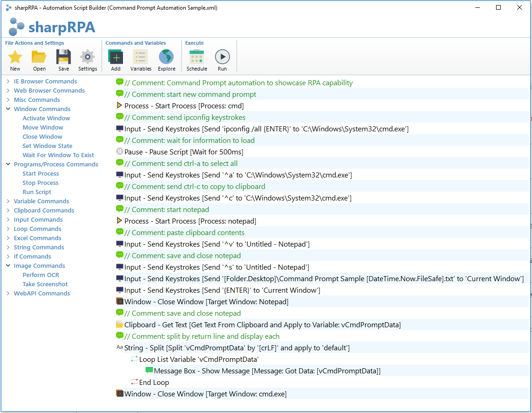Screen dimensions: 532x413
Task: Click monitor icon of Send '^a' line
Action: pos(119,175)
